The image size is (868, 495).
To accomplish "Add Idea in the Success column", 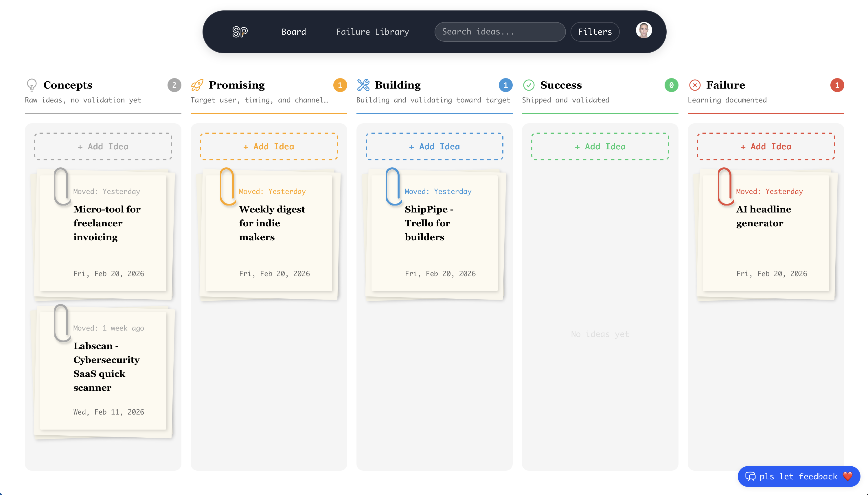I will tap(600, 146).
